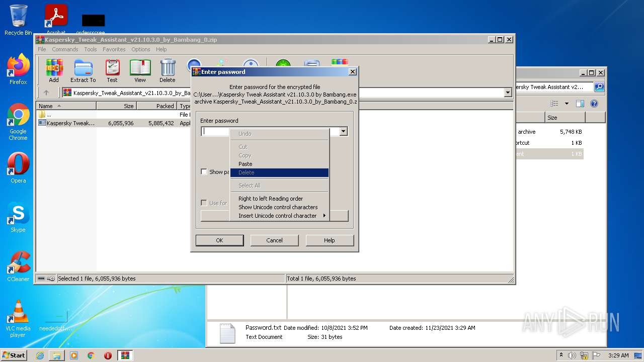Open the Options menu in WinRAR
Image resolution: width=644 pixels, height=362 pixels.
[x=141, y=49]
